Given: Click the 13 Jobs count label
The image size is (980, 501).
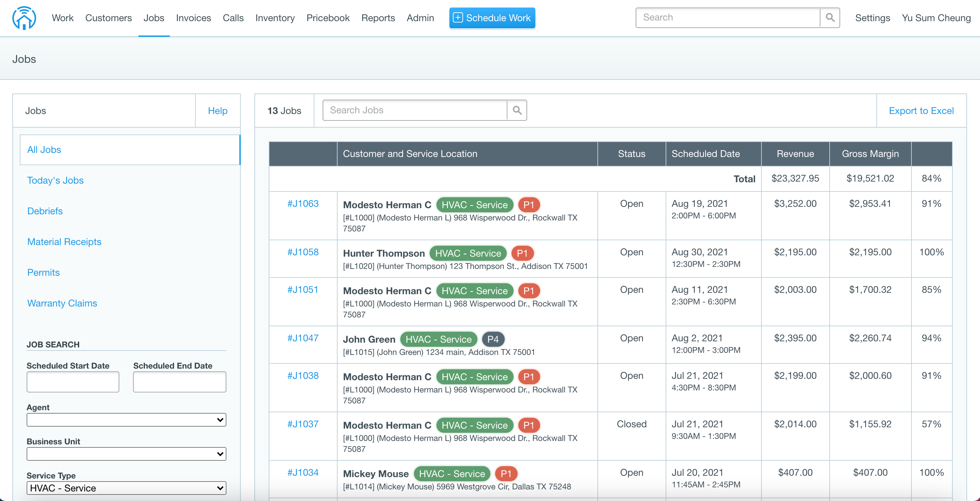Looking at the screenshot, I should tap(284, 111).
